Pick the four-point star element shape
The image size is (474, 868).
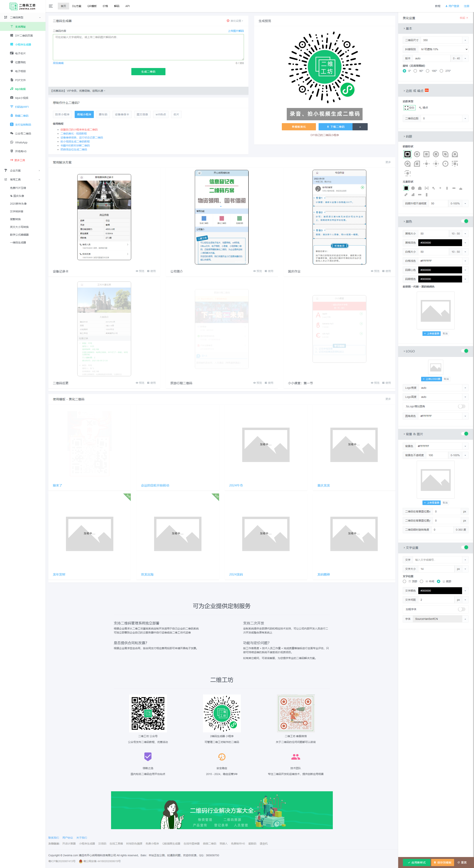click(440, 188)
